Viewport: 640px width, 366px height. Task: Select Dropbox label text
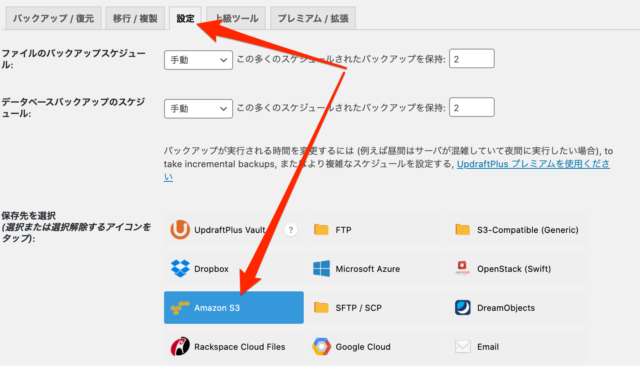click(x=211, y=269)
